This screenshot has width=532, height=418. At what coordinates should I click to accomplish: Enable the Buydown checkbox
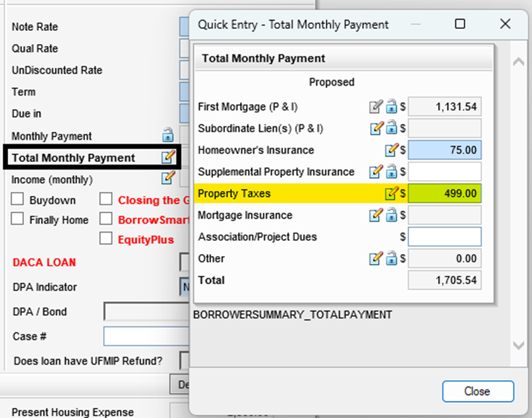[18, 200]
